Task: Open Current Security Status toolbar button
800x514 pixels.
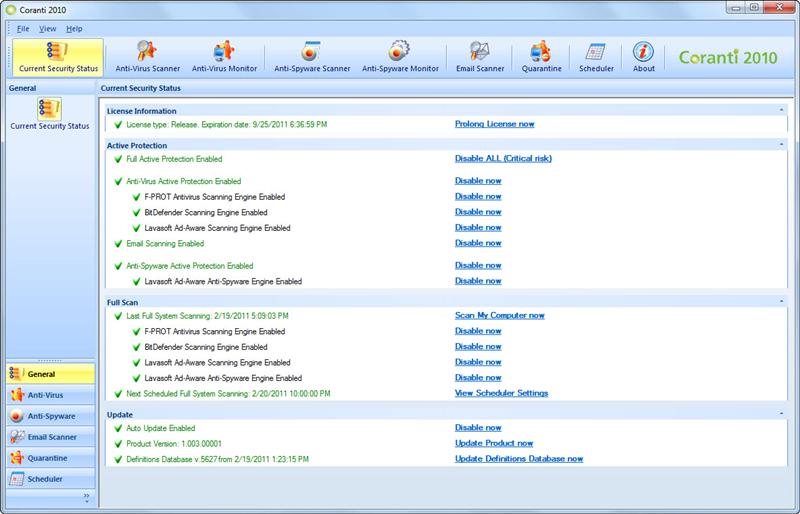Action: click(58, 57)
